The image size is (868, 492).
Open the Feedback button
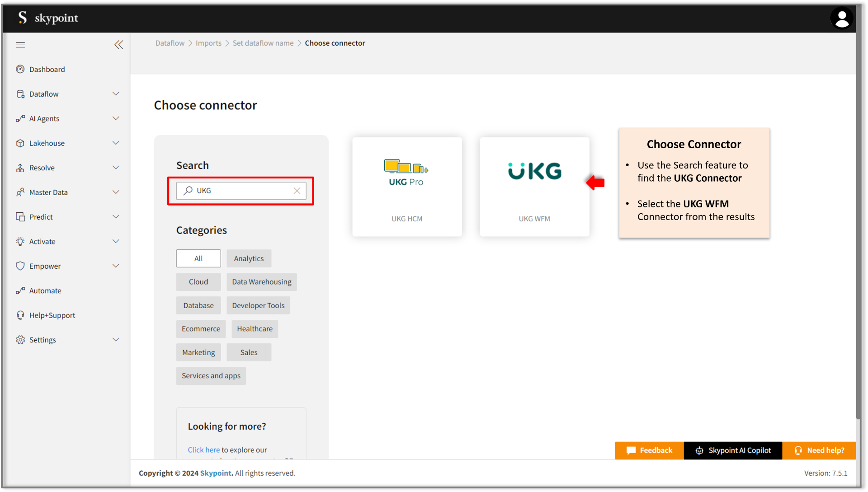649,450
